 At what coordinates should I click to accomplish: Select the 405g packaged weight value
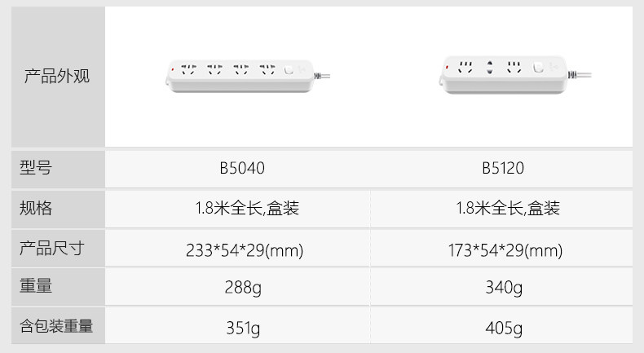pos(503,328)
